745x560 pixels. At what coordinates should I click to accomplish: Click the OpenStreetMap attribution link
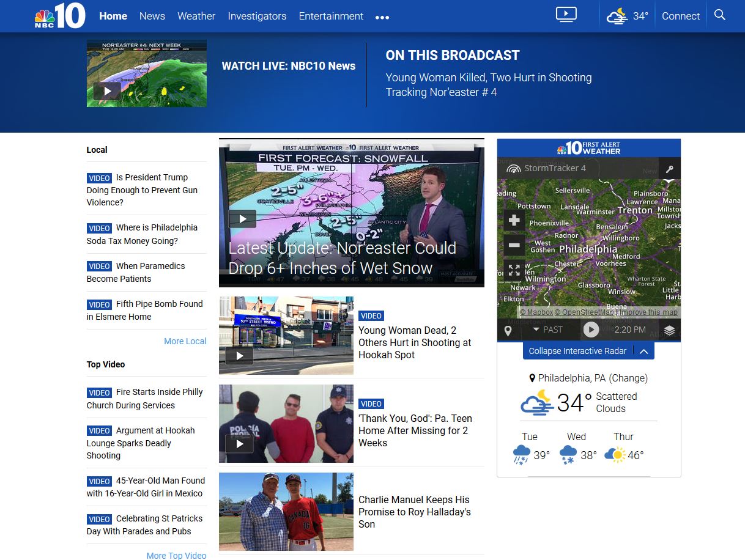(585, 312)
